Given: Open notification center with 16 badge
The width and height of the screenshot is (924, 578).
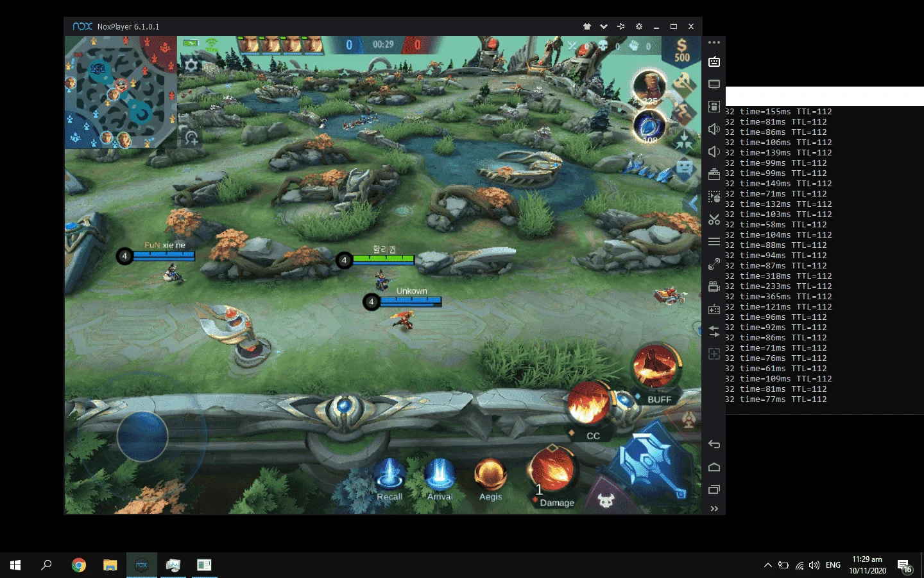Looking at the screenshot, I should pos(905,566).
